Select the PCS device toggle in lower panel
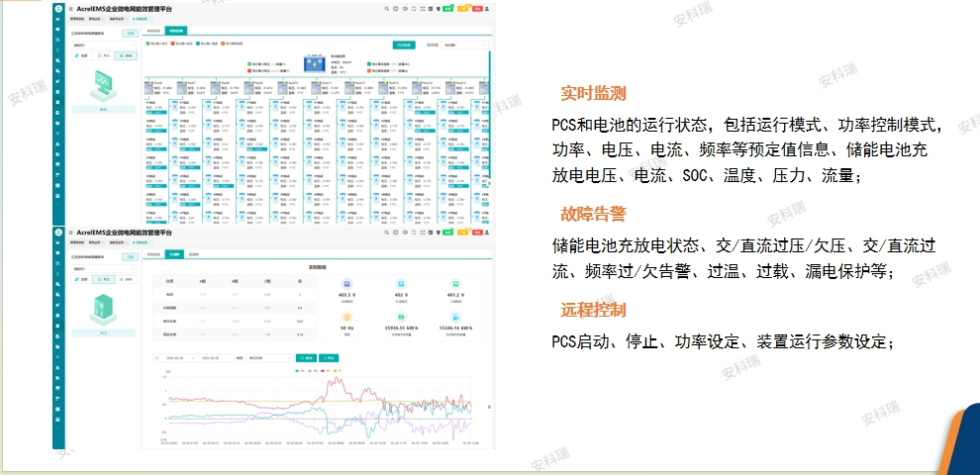Viewport: 980px width, 475px height. [105, 280]
